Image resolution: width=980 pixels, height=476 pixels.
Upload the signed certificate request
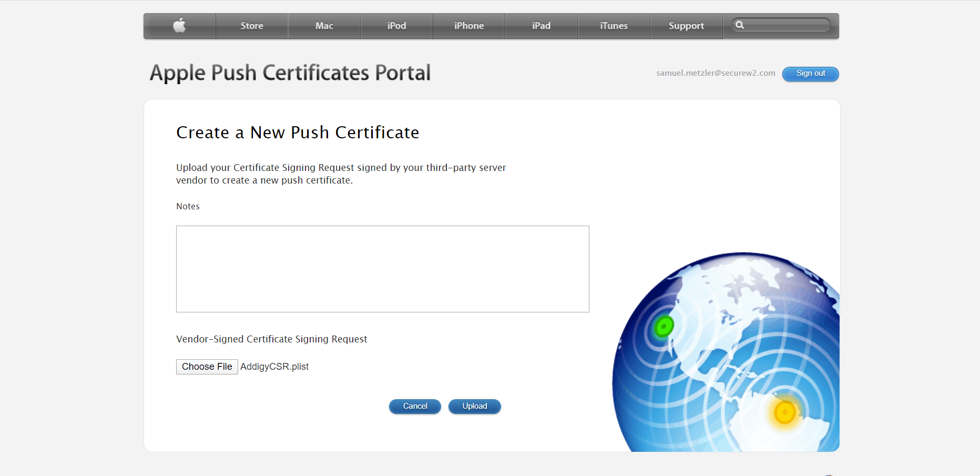[474, 406]
